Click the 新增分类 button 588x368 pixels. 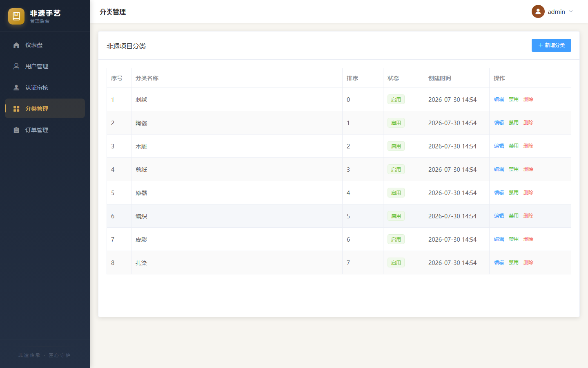coord(551,45)
